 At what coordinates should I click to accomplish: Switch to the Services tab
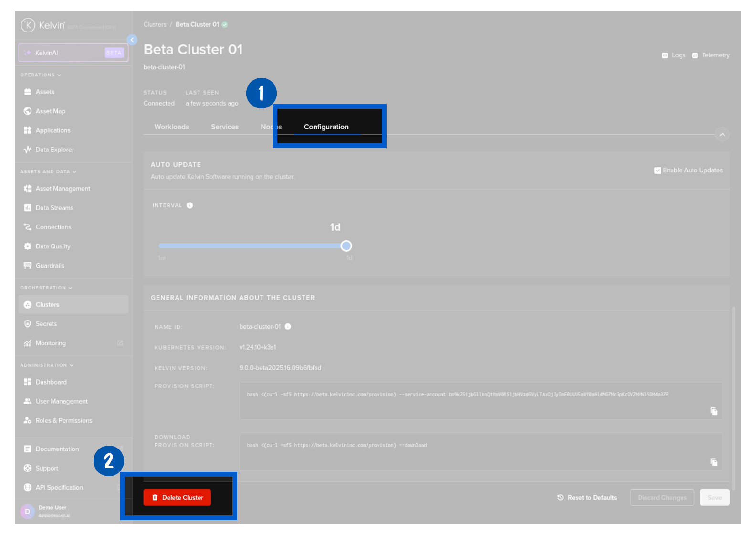click(x=224, y=127)
